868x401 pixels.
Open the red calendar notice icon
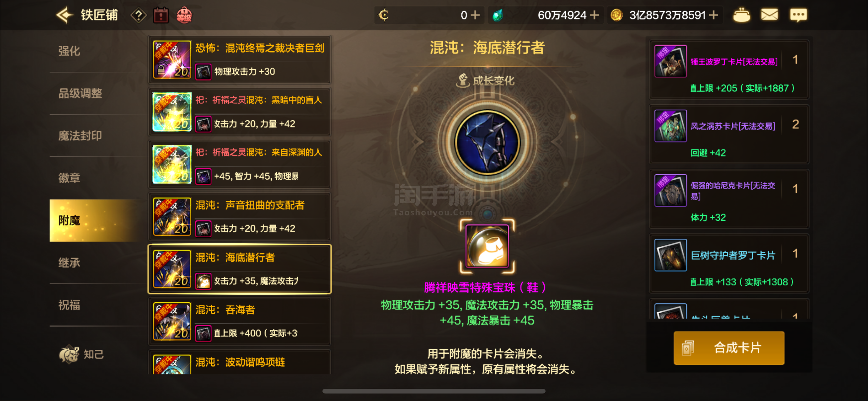(x=161, y=15)
